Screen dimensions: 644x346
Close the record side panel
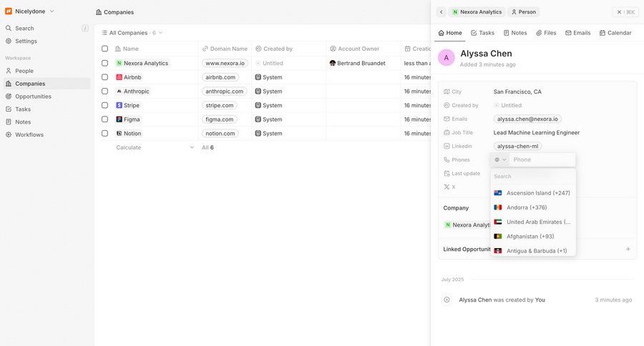click(625, 12)
